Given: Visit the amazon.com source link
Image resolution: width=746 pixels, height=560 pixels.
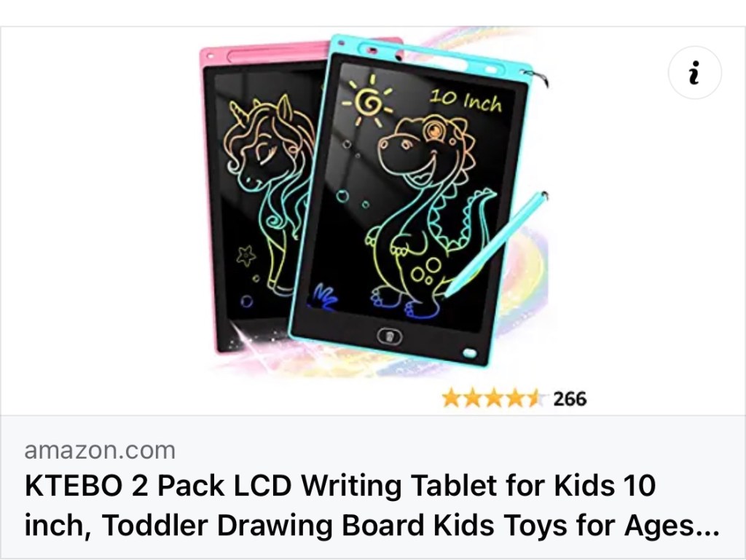Looking at the screenshot, I should pos(100,450).
